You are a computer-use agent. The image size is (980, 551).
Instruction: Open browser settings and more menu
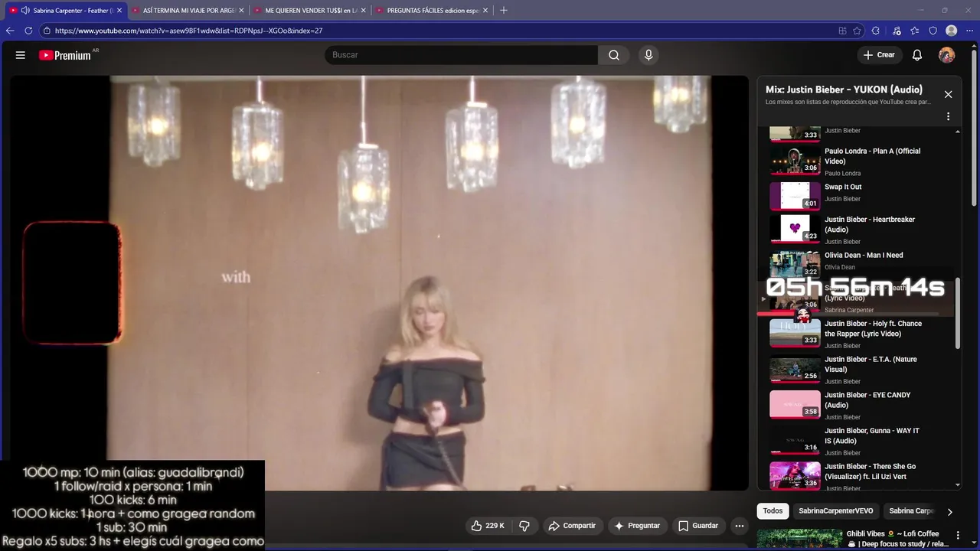click(x=969, y=31)
